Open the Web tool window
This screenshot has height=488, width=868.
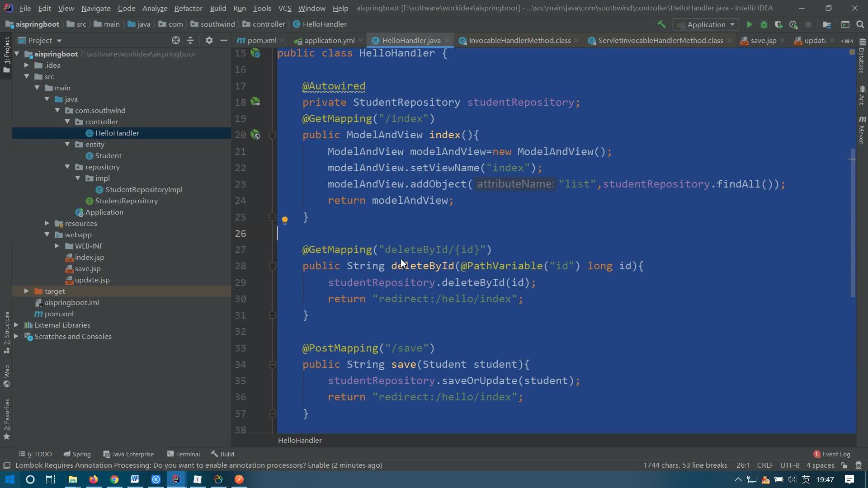[x=7, y=376]
